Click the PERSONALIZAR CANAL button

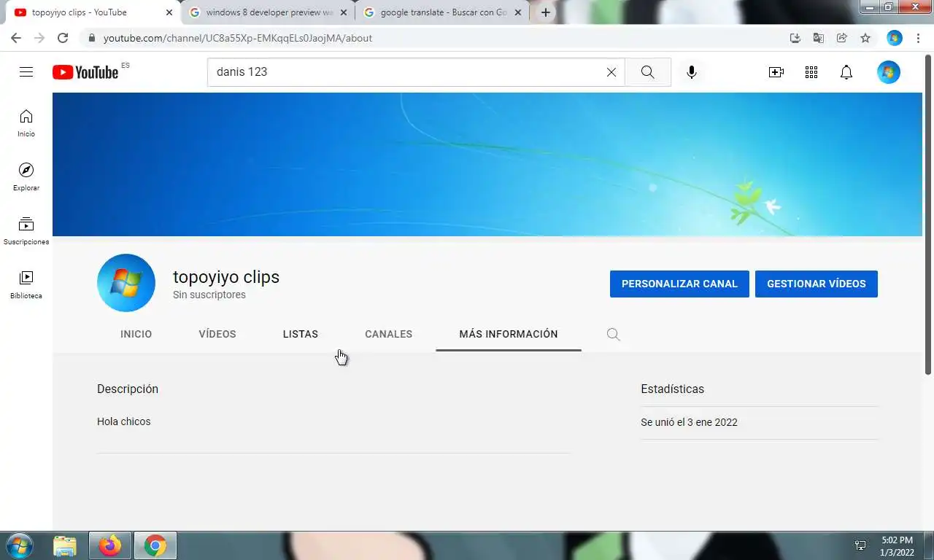pos(679,284)
